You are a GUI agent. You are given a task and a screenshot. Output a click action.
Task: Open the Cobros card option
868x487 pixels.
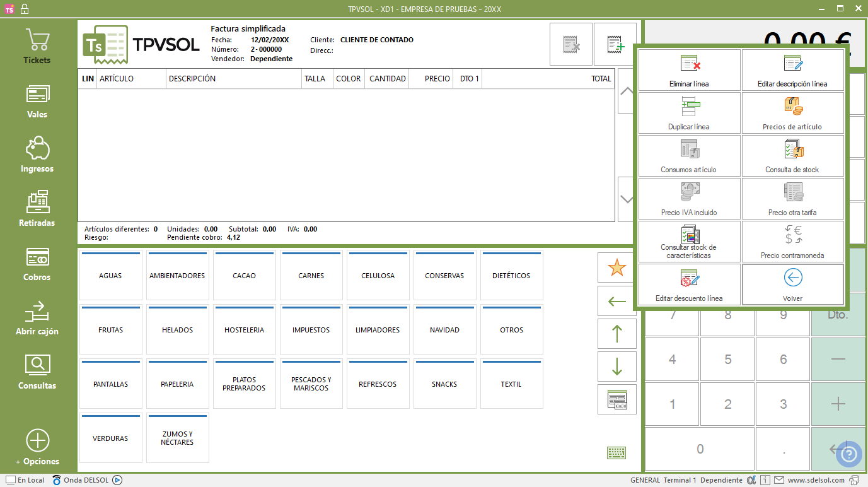point(37,264)
